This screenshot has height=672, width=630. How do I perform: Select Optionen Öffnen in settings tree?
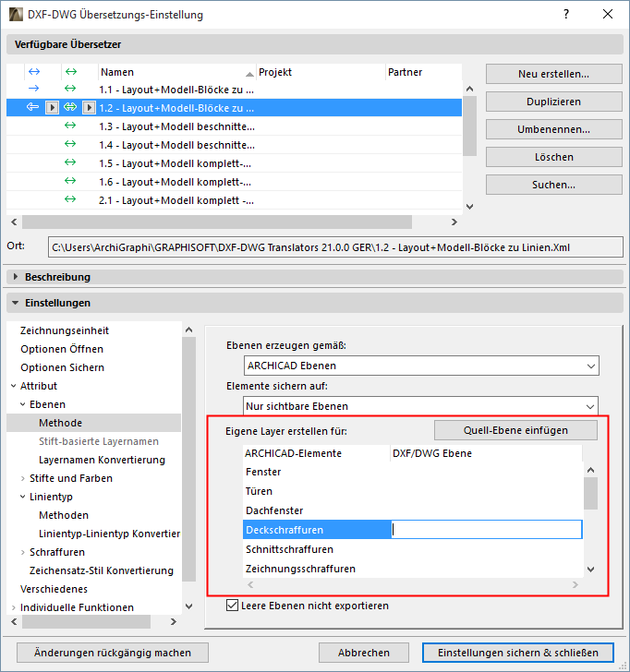point(62,349)
